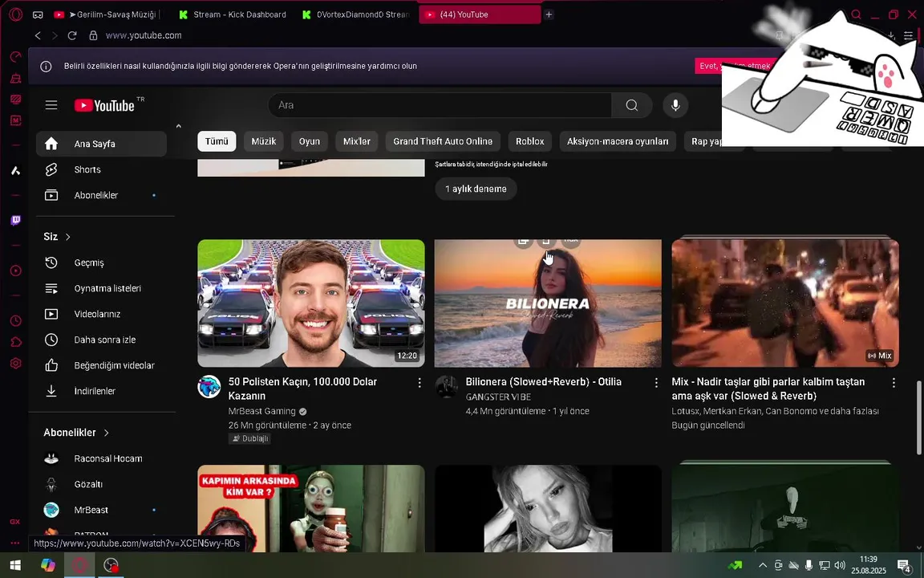The height and width of the screenshot is (578, 924).
Task: Select the Roblox filter chip
Action: [x=529, y=141]
